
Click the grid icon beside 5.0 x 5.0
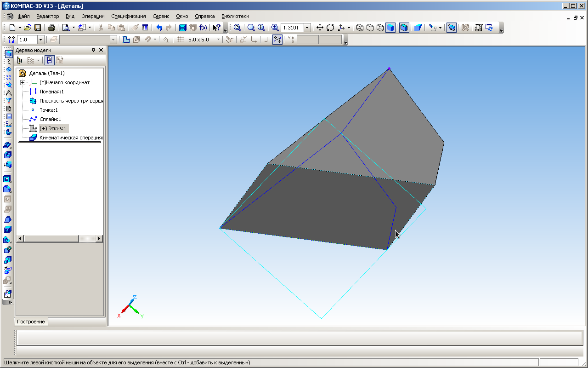[181, 40]
